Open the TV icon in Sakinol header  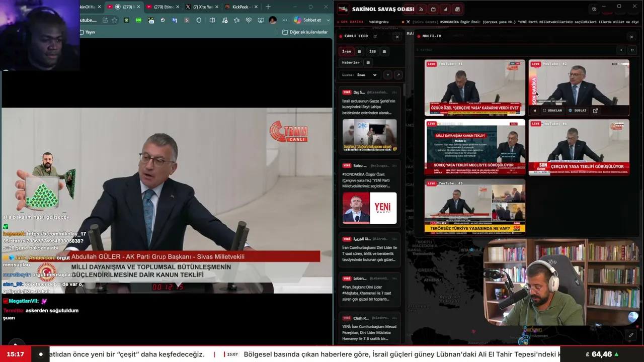[433, 9]
